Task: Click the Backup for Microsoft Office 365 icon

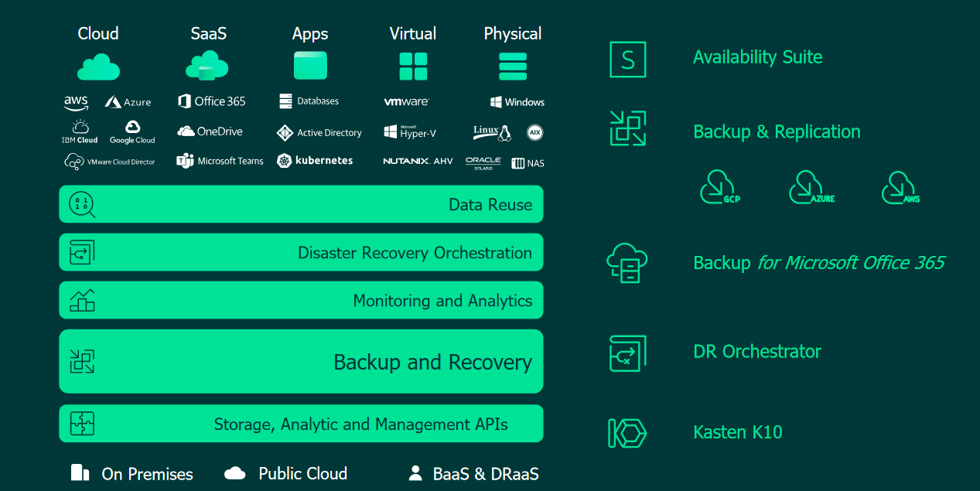Action: (x=627, y=262)
